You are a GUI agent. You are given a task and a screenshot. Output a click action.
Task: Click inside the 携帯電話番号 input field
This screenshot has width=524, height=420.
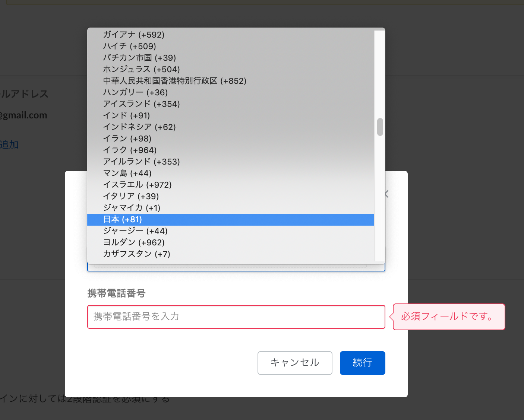pos(236,317)
